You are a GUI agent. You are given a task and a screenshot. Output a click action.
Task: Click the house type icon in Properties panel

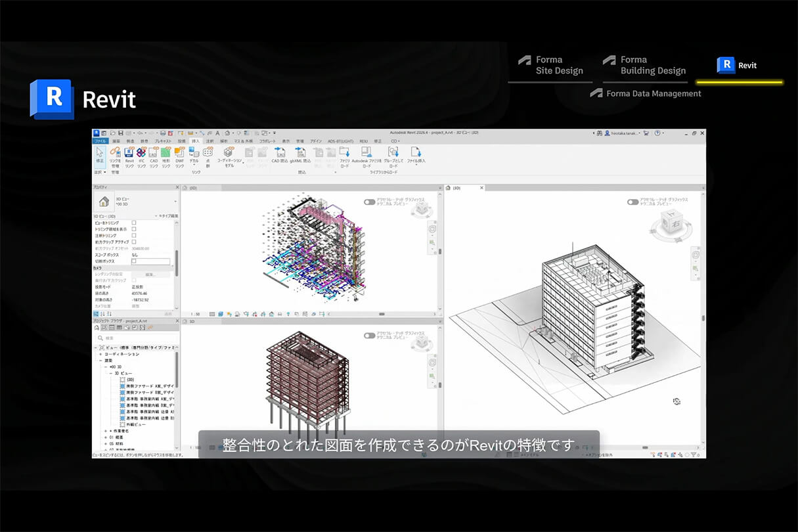tap(103, 201)
